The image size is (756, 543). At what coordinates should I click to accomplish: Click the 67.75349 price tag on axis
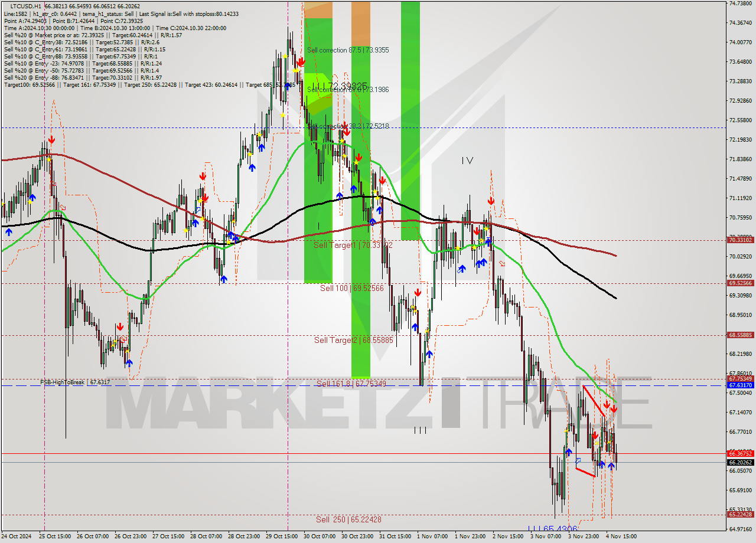coord(741,379)
